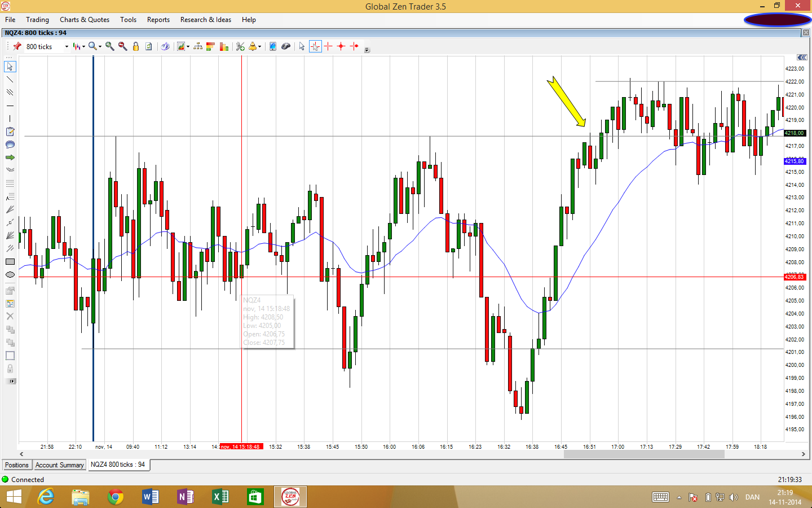Expand the magnifier zoom dropdown arrow

click(x=100, y=47)
